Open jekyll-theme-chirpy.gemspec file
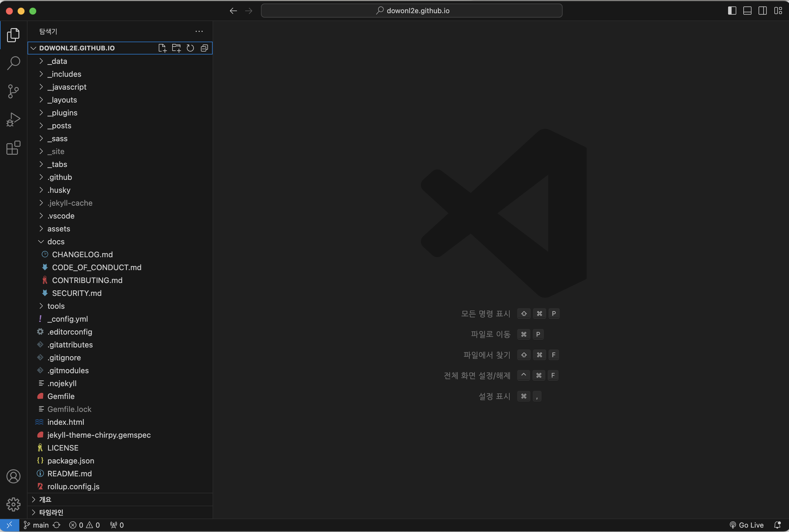Image resolution: width=789 pixels, height=532 pixels. coord(120,435)
